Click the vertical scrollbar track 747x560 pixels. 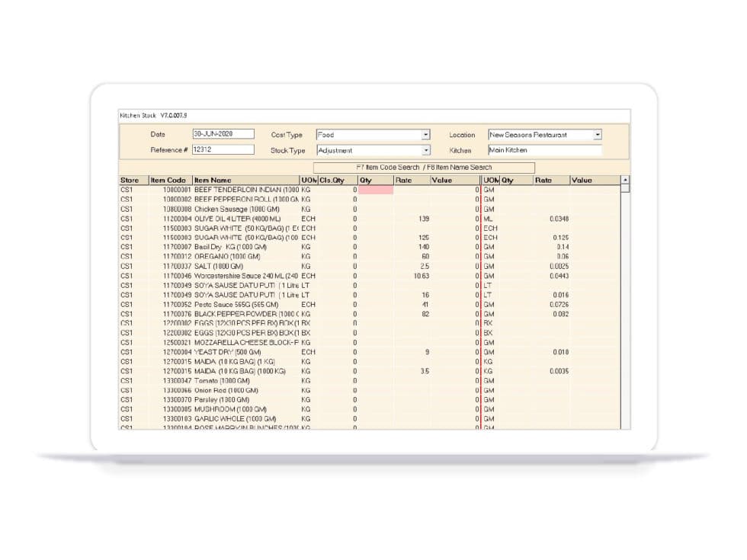(x=627, y=305)
